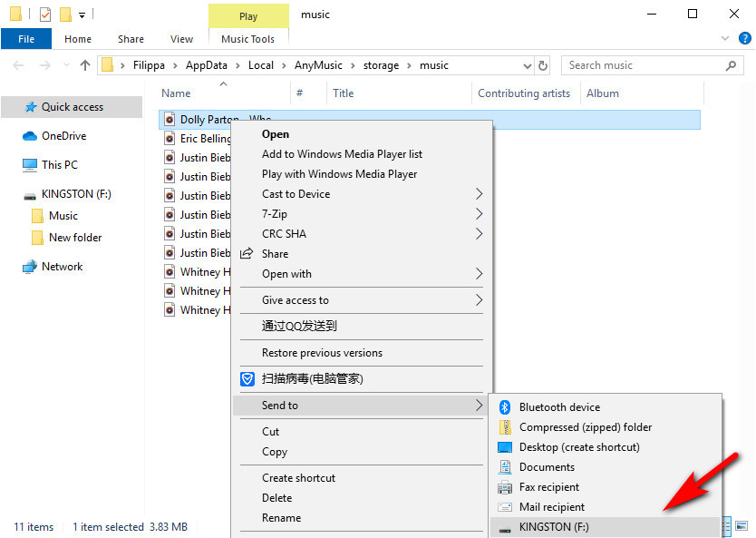The image size is (756, 538).
Task: Expand the 7-Zip submenu arrow
Action: coord(479,214)
